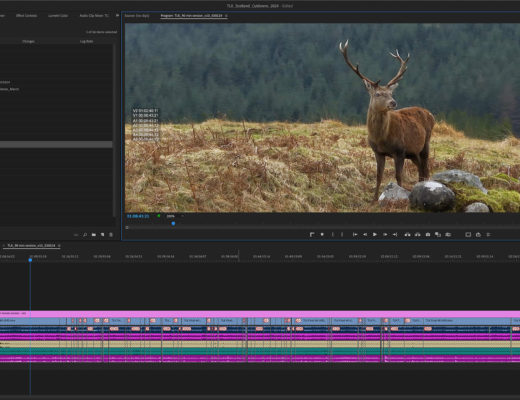This screenshot has width=520, height=400.
Task: Open the Program monitor zoom level dropdown
Action: [x=175, y=216]
